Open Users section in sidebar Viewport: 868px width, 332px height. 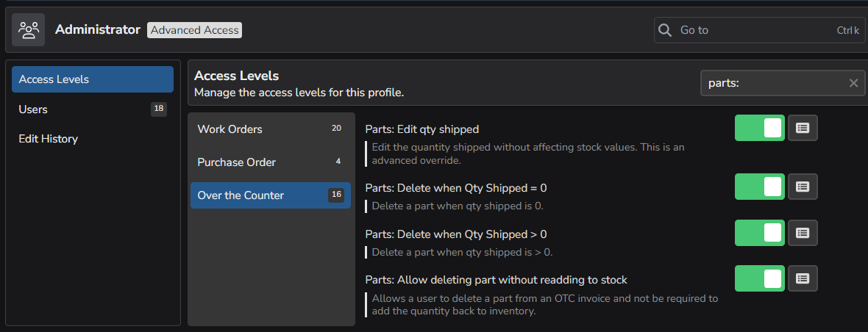coord(93,109)
